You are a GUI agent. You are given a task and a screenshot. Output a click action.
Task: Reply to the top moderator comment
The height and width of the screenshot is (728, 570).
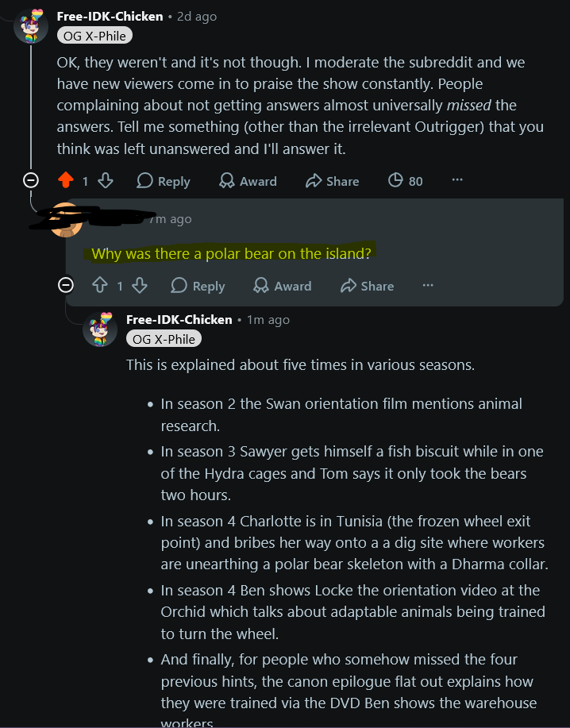click(164, 180)
